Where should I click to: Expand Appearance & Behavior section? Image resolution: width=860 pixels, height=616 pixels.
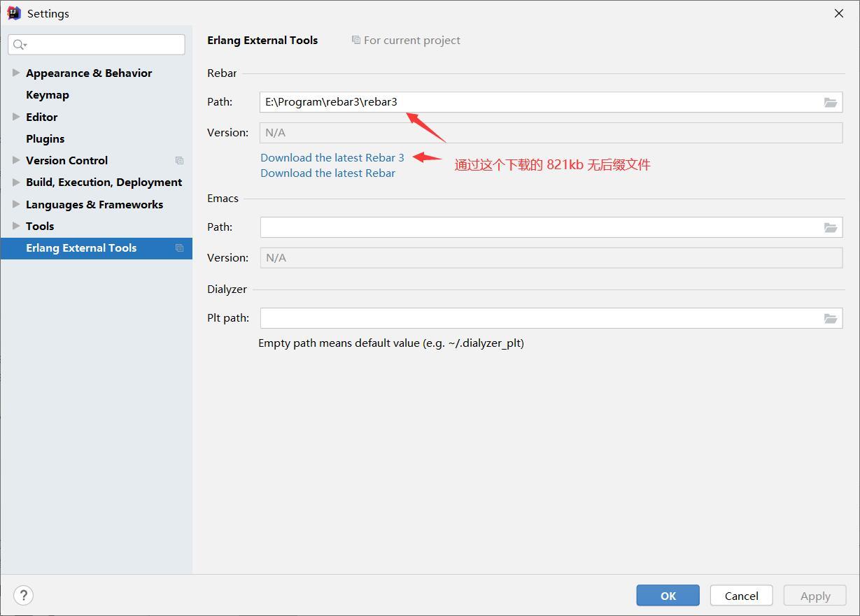pyautogui.click(x=16, y=73)
